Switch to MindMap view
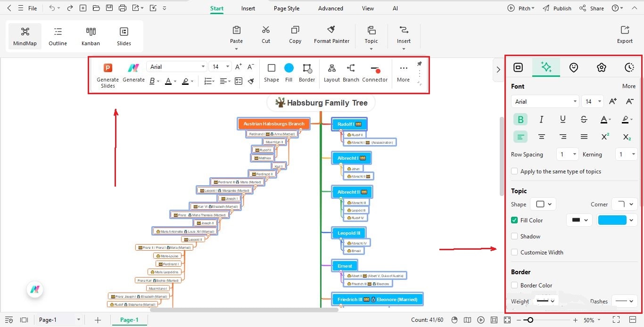This screenshot has height=327, width=644. (25, 37)
